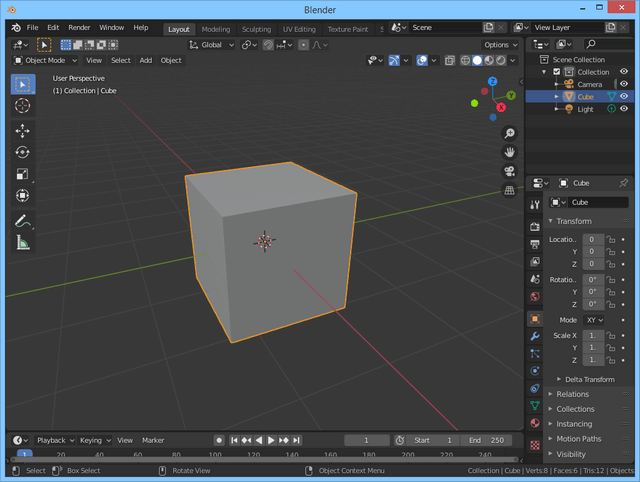Hide the Cube in outliner
The height and width of the screenshot is (482, 640).
(624, 96)
